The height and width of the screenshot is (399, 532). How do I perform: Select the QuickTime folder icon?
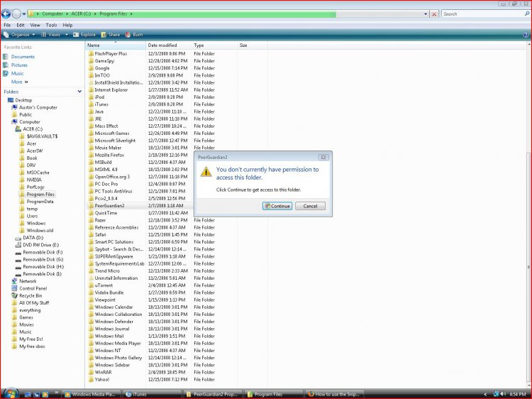point(91,213)
